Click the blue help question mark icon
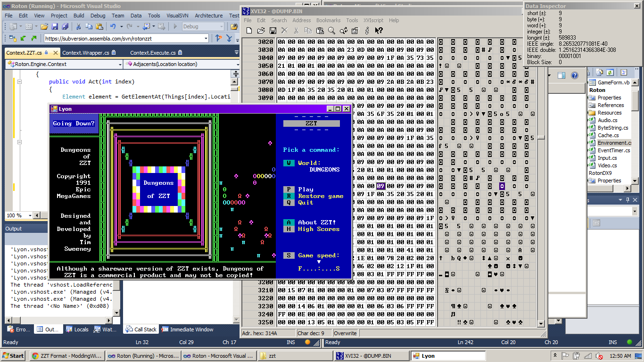Image resolution: width=644 pixels, height=362 pixels. click(x=575, y=75)
